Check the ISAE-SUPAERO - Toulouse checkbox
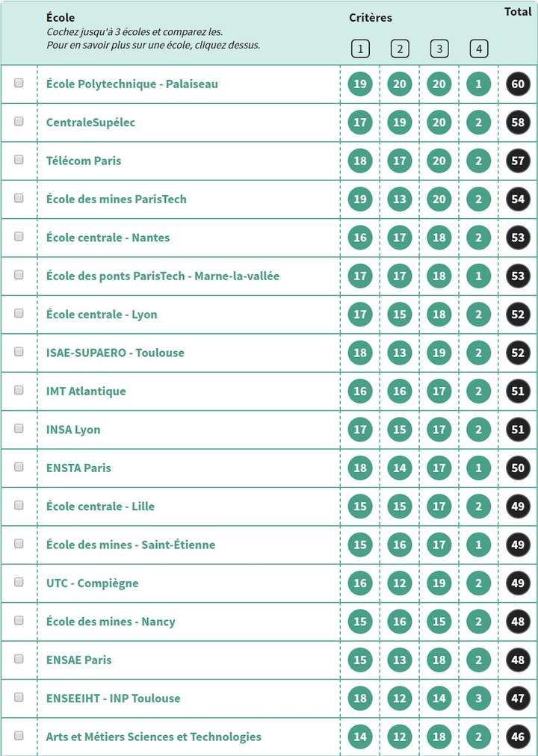Screen dimensions: 538x756 (19, 352)
